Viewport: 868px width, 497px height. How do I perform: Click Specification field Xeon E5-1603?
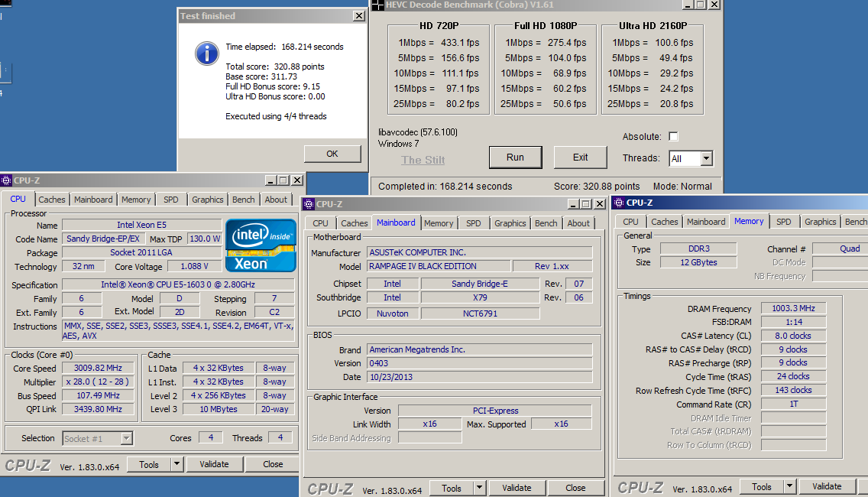click(x=178, y=284)
